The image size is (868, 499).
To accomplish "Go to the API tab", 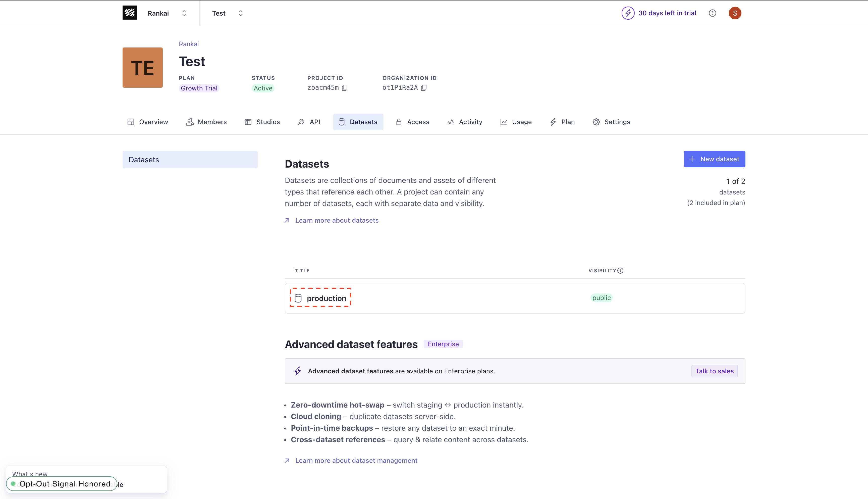I will (x=309, y=122).
